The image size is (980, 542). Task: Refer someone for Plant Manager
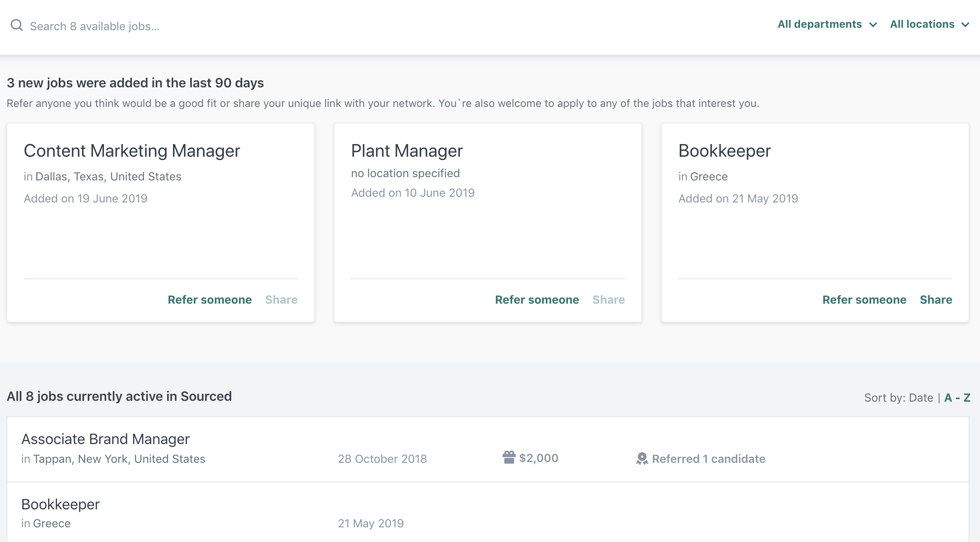pyautogui.click(x=537, y=300)
